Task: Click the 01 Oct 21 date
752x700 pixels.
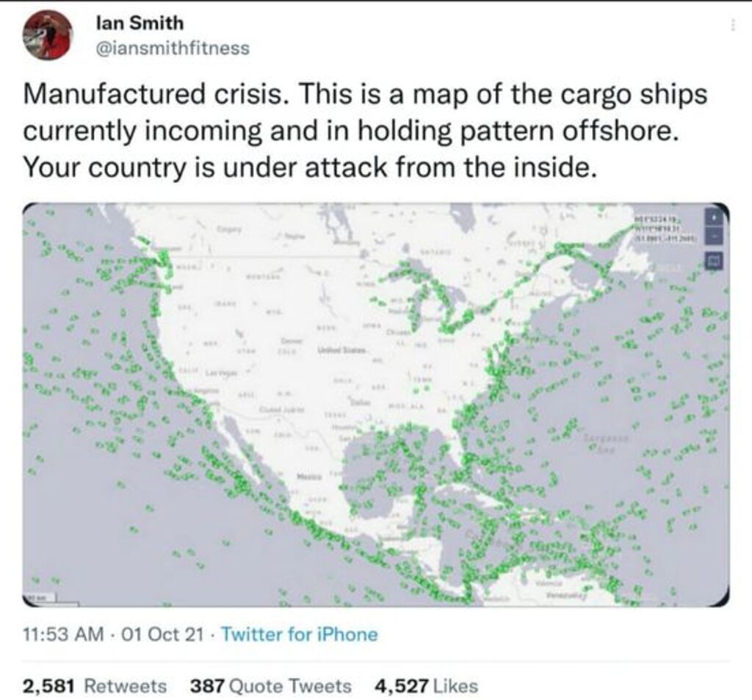Action: point(159,634)
